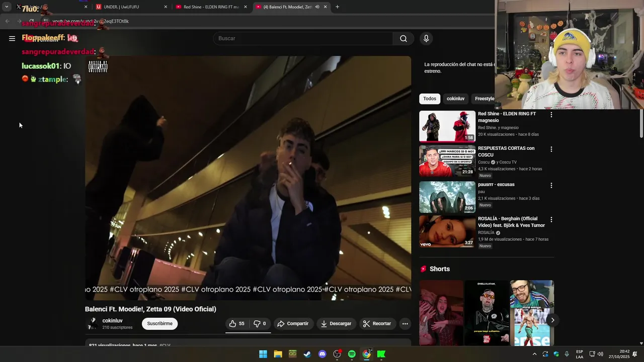Open the tab search dropdown arrow
The height and width of the screenshot is (362, 644).
point(7,7)
